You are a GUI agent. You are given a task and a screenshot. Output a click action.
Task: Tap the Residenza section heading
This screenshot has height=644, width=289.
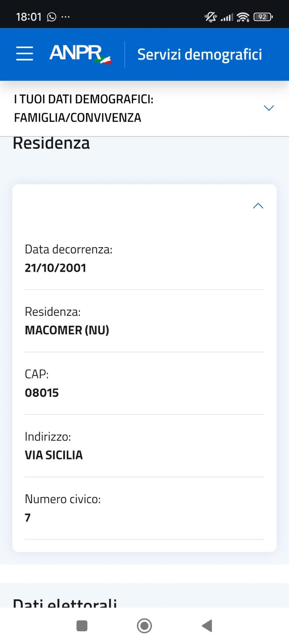(51, 144)
